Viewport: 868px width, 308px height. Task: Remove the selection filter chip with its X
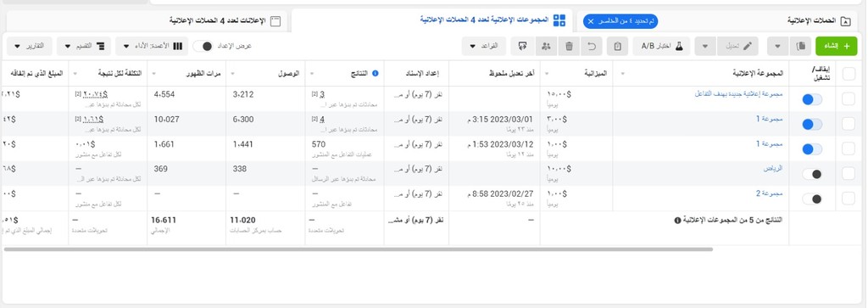590,21
